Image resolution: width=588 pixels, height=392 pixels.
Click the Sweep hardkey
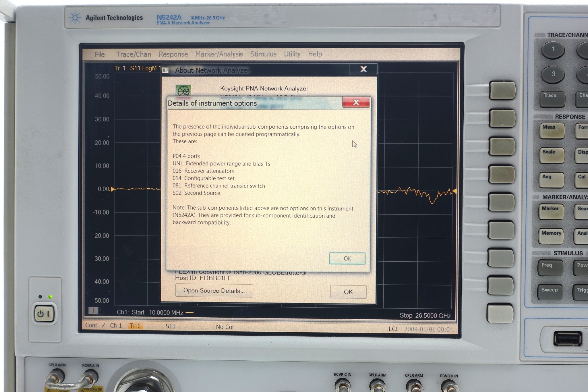pyautogui.click(x=550, y=292)
